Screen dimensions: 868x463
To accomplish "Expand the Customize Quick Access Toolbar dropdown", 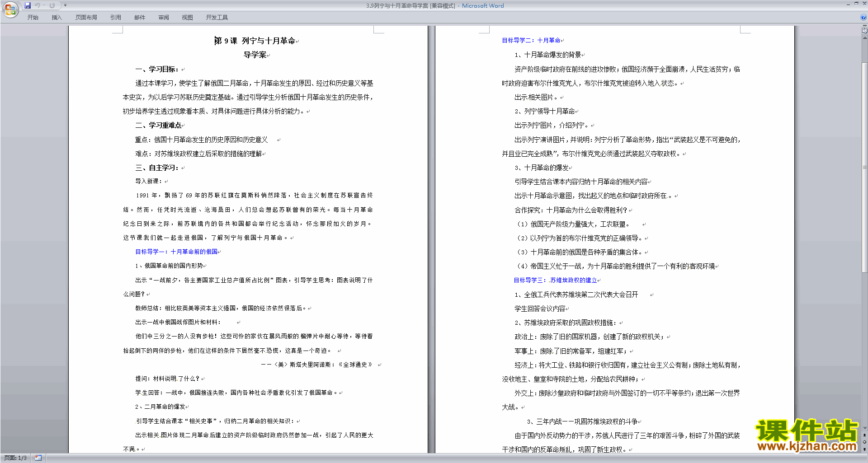I will pyautogui.click(x=65, y=5).
